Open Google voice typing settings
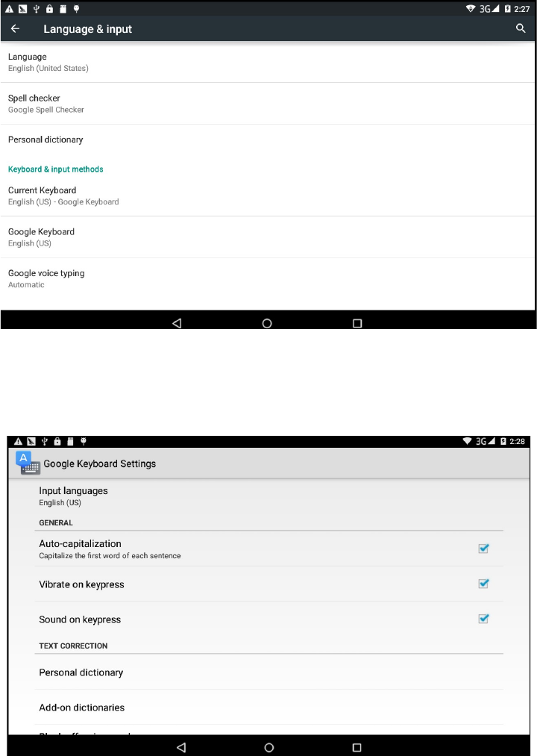The width and height of the screenshot is (537, 756). [x=268, y=278]
